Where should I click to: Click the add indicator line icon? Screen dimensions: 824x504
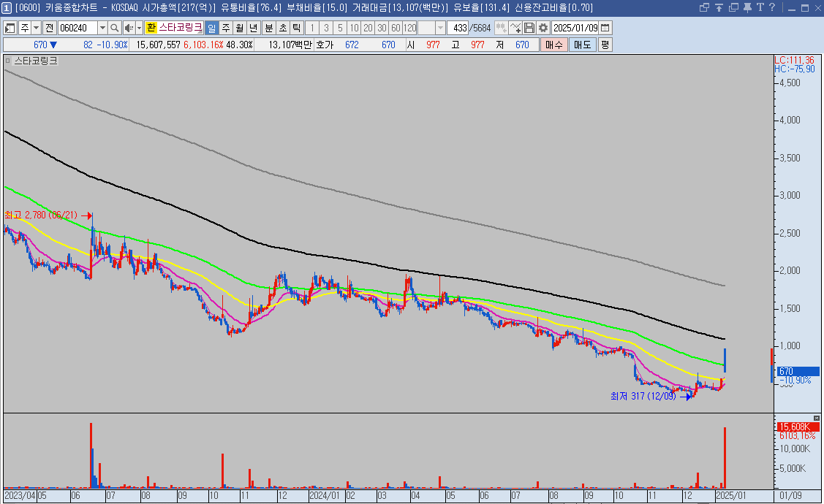[515, 28]
